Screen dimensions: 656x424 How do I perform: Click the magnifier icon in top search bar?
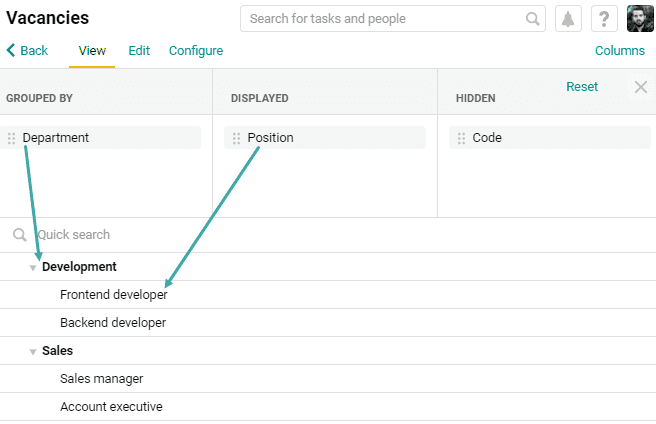(x=532, y=19)
